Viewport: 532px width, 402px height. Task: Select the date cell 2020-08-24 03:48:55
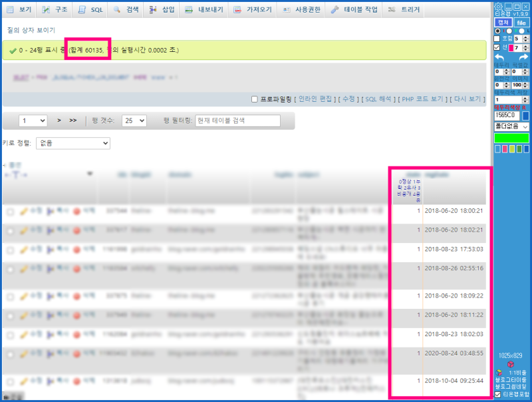pyautogui.click(x=454, y=353)
